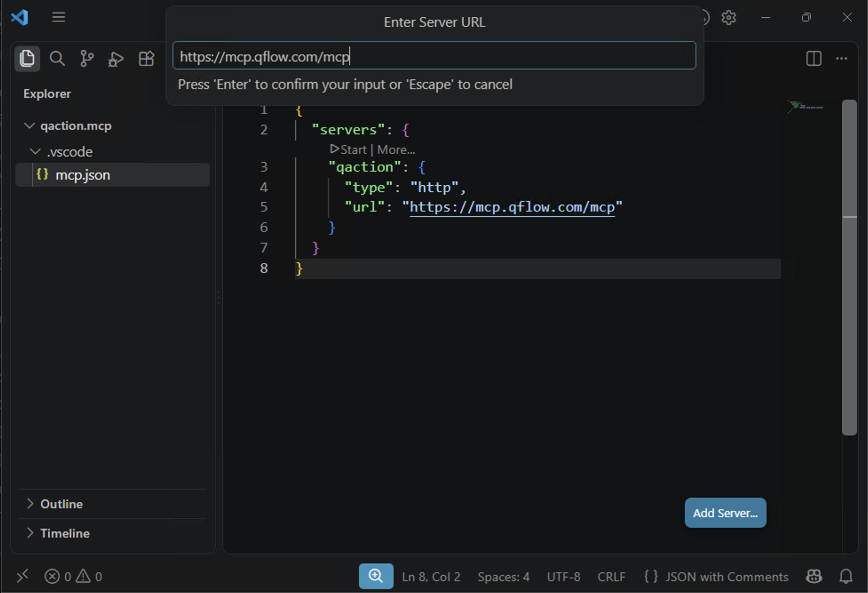
Task: Collapse the qaction.mcp root folder
Action: tap(29, 126)
